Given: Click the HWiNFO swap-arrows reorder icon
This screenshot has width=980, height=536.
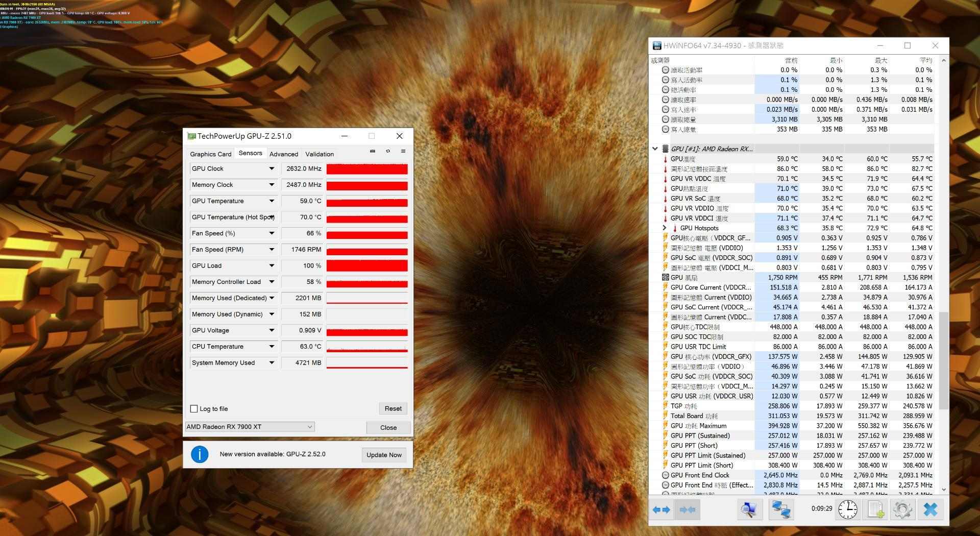Looking at the screenshot, I should 661,509.
